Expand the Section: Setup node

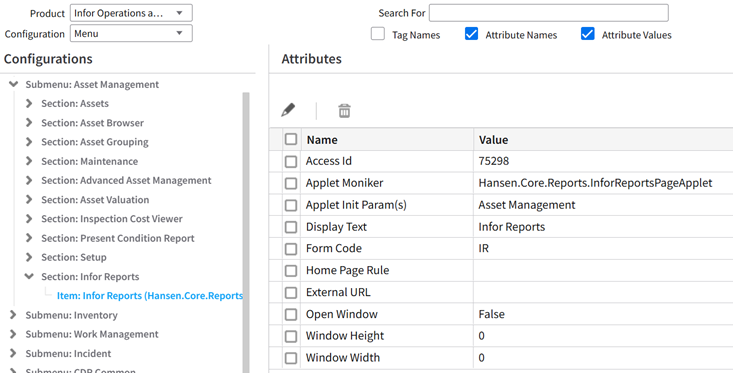tap(29, 257)
